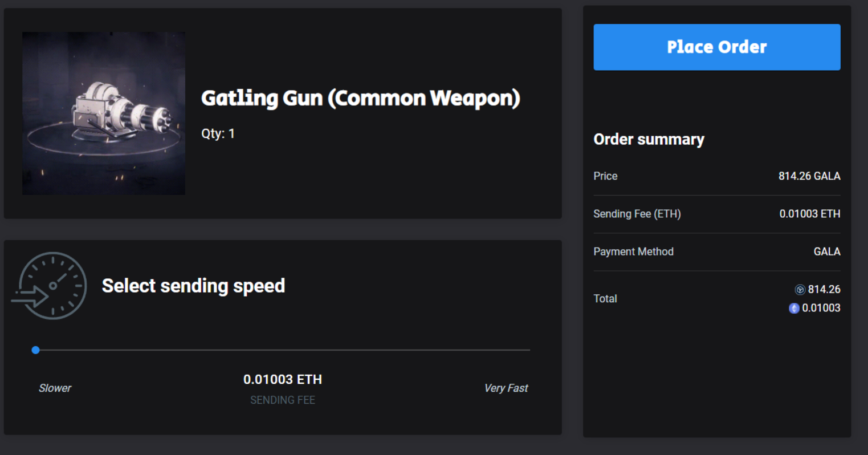Viewport: 868px width, 455px height.
Task: Click the Slower speed label
Action: coord(55,388)
